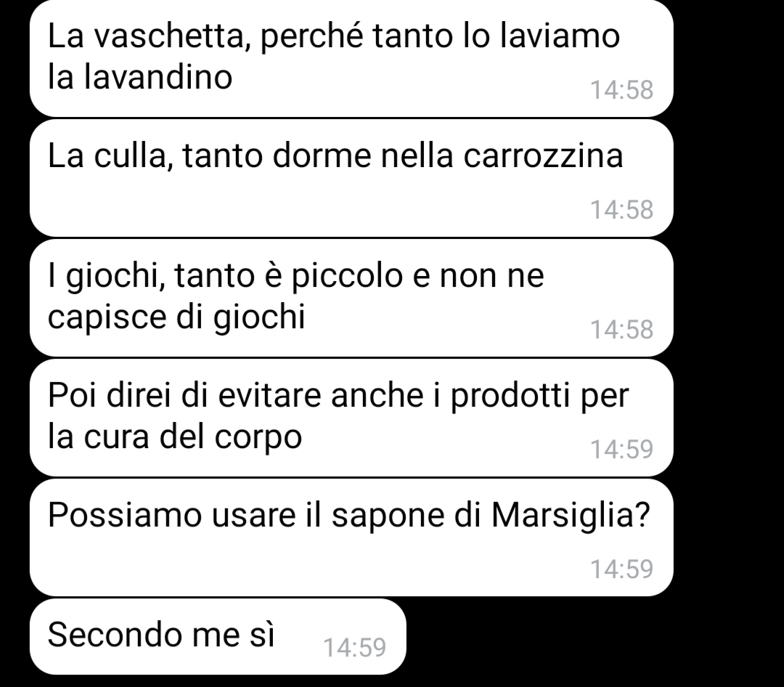Tap the 'La vaschetta, perché tanto' message bubble
The width and height of the screenshot is (784, 687).
pos(351,58)
